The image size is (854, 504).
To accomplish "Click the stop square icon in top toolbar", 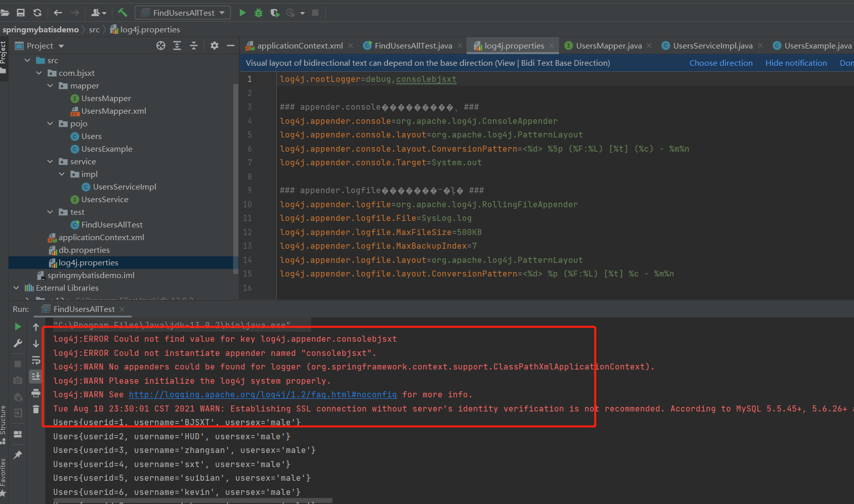I will (x=315, y=13).
